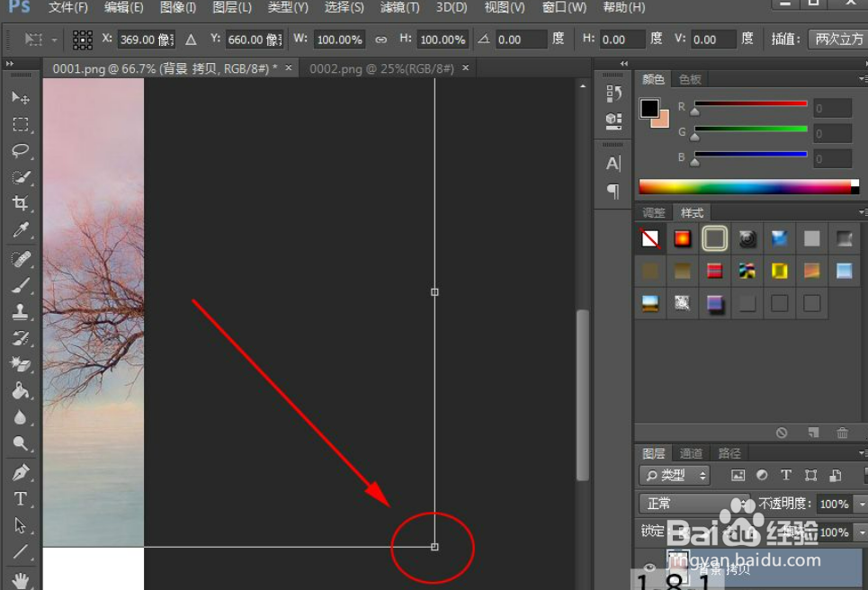Close the 0001.png document tab
The image size is (868, 590).
pyautogui.click(x=289, y=67)
